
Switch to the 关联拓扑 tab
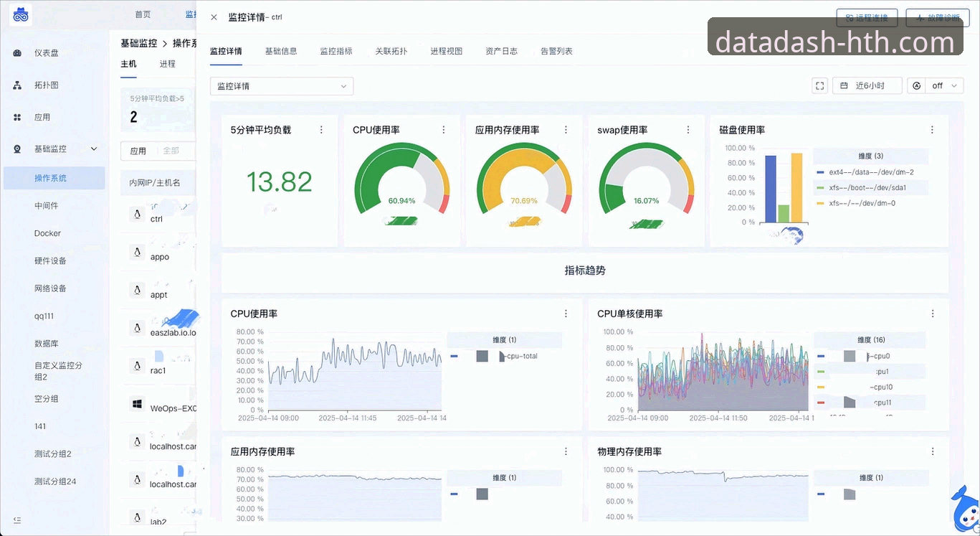tap(391, 51)
